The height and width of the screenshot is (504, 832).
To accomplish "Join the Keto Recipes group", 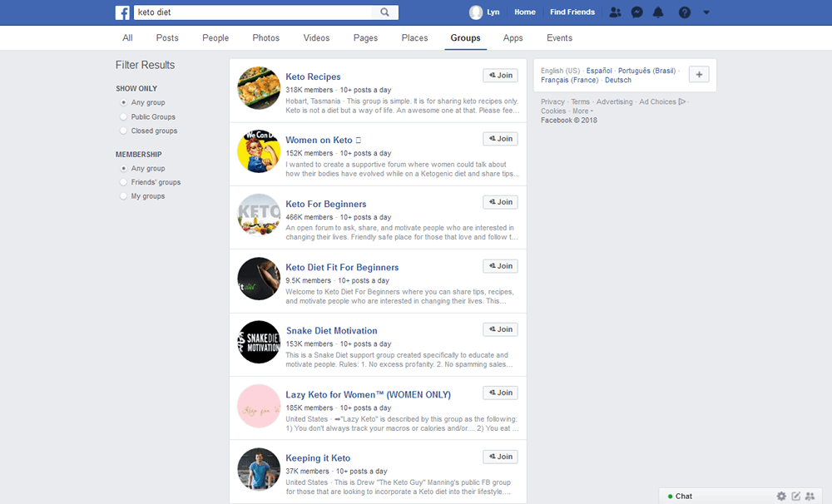I will click(x=500, y=76).
